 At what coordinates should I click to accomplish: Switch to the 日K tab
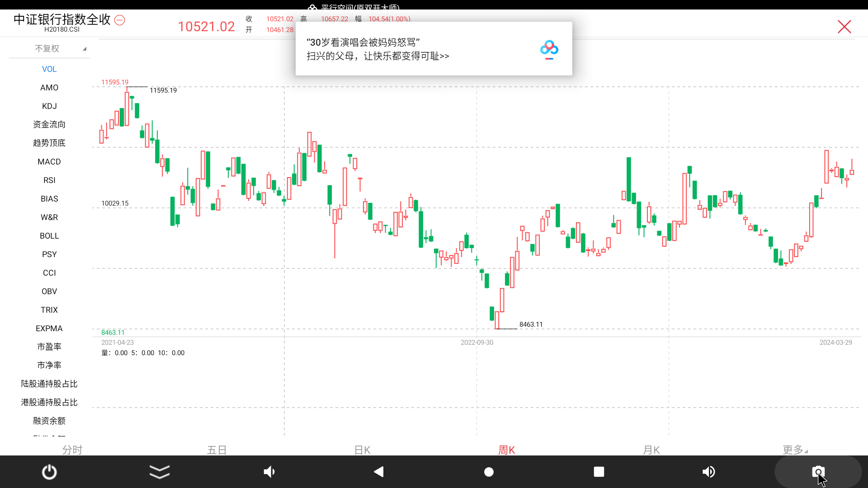[362, 450]
